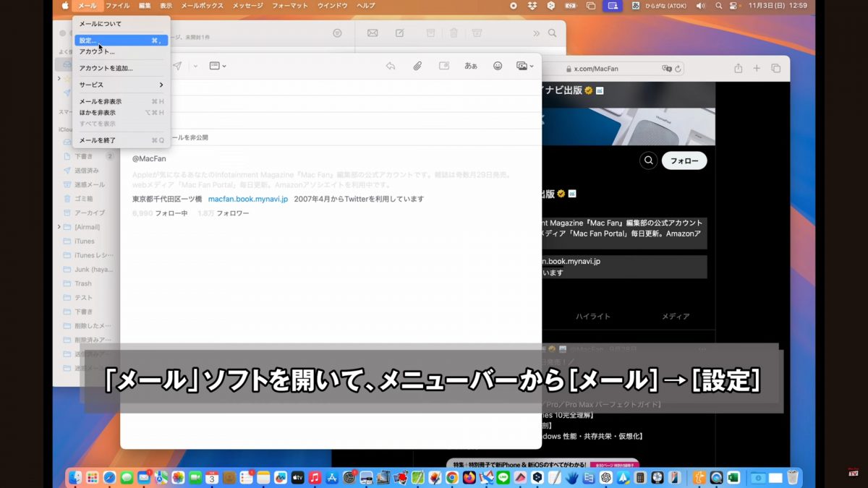Quit Mail via メールを終了

point(122,140)
